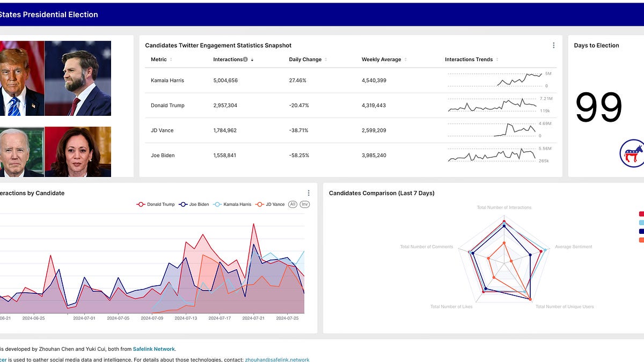The height and width of the screenshot is (362, 644).
Task: Click the Weekly Average column sort icon
Action: (x=405, y=60)
